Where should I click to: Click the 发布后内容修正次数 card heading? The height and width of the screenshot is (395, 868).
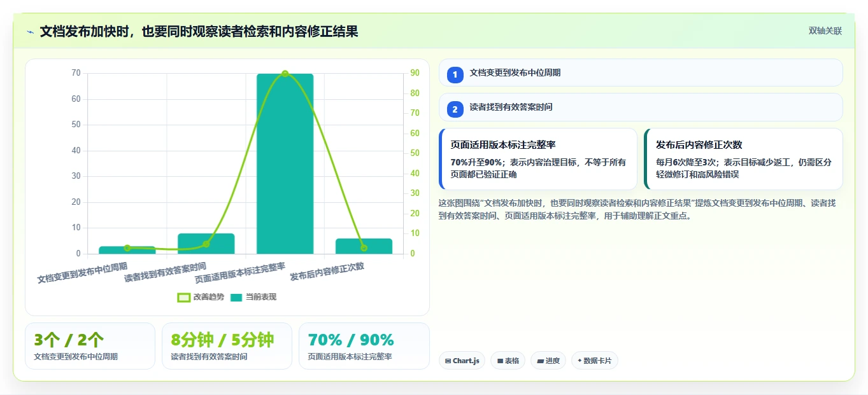[699, 145]
